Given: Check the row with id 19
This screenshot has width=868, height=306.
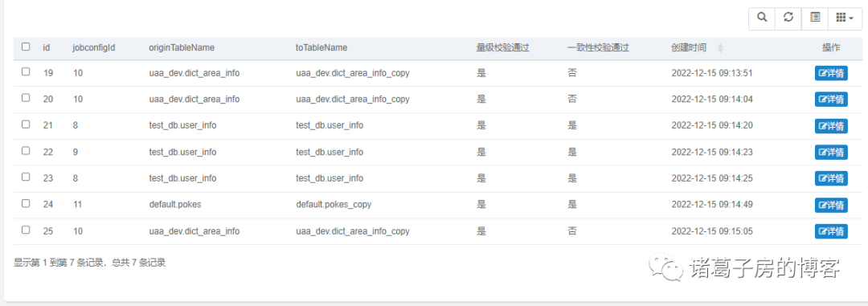Looking at the screenshot, I should tap(26, 72).
